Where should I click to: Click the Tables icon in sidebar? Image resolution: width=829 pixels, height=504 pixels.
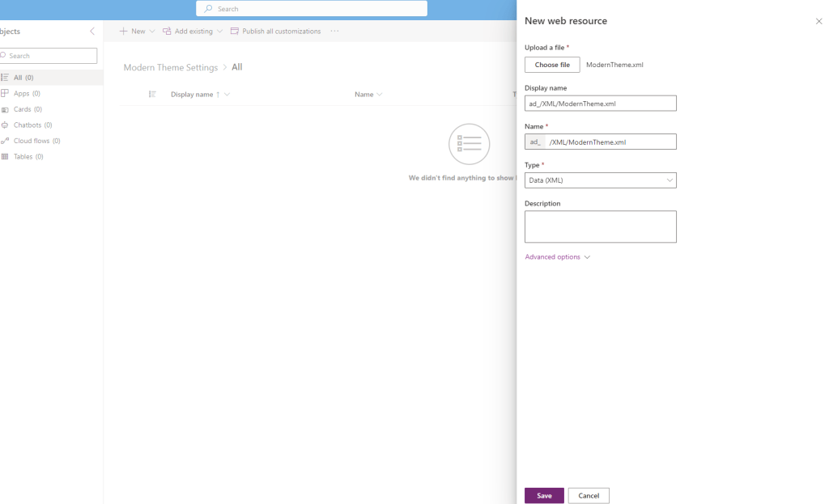click(5, 157)
